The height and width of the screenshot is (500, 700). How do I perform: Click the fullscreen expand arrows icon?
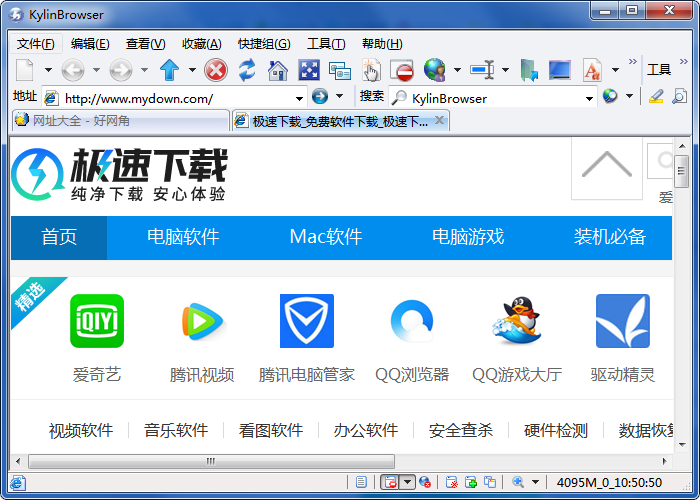[309, 70]
